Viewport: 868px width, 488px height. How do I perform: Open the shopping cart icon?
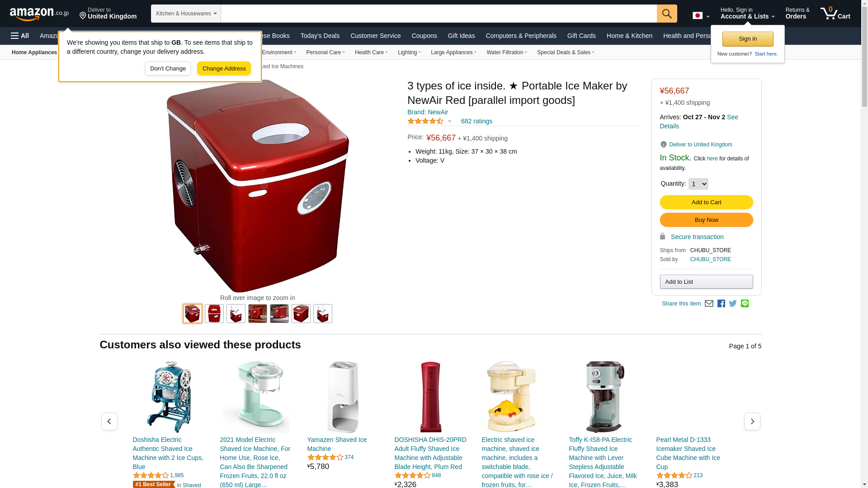pyautogui.click(x=835, y=14)
